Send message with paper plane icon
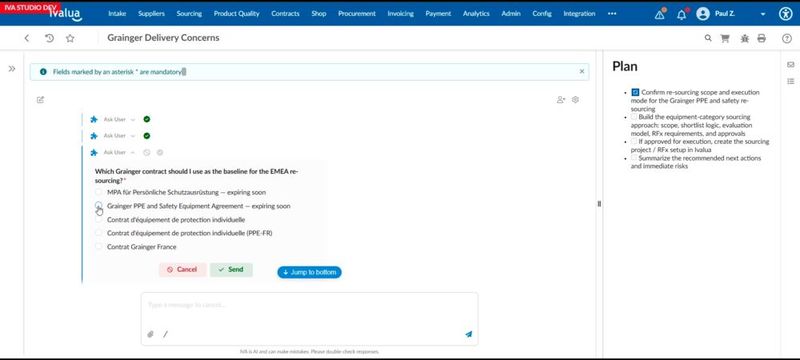The width and height of the screenshot is (800, 360). (468, 335)
